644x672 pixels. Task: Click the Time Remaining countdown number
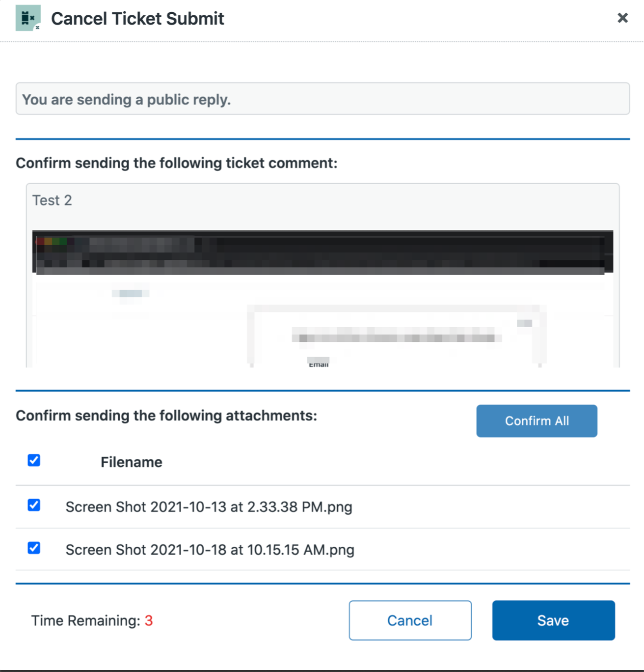pos(149,621)
